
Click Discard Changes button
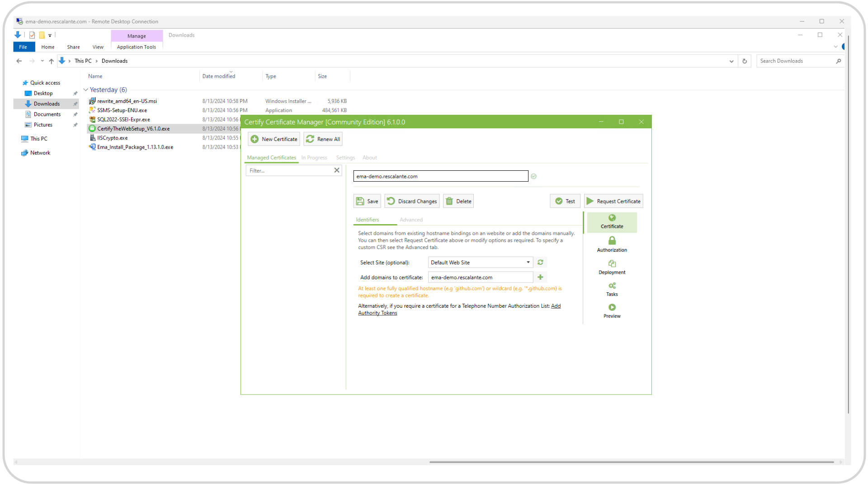click(x=412, y=201)
